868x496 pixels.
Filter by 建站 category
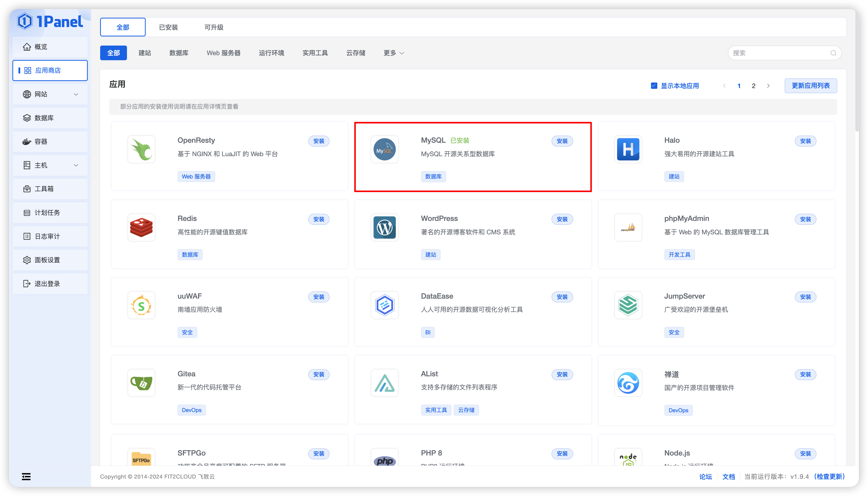(145, 53)
